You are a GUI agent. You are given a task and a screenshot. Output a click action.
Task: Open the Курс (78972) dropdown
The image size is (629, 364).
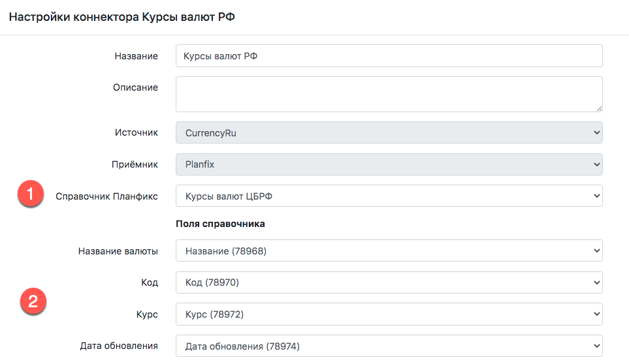click(x=389, y=314)
